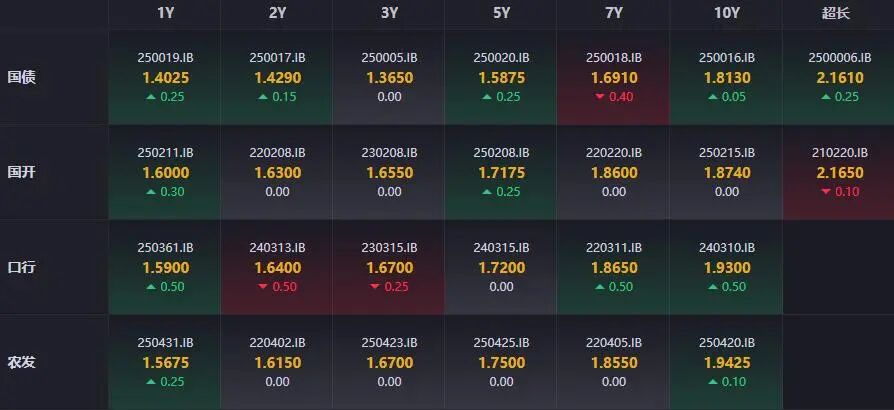Image resolution: width=894 pixels, height=410 pixels.
Task: Select the 1Y maturity column header
Action: 165,14
